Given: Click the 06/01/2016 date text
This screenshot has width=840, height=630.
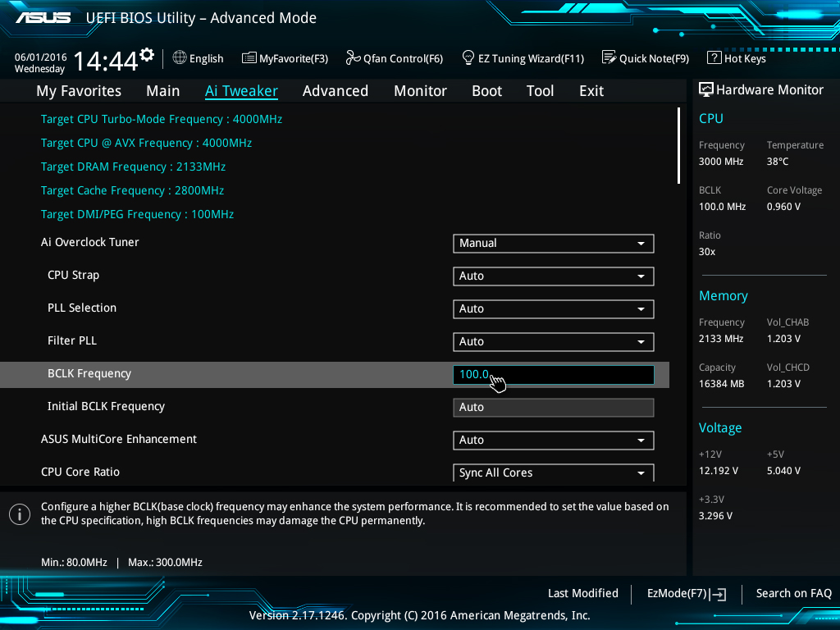Looking at the screenshot, I should click(41, 57).
